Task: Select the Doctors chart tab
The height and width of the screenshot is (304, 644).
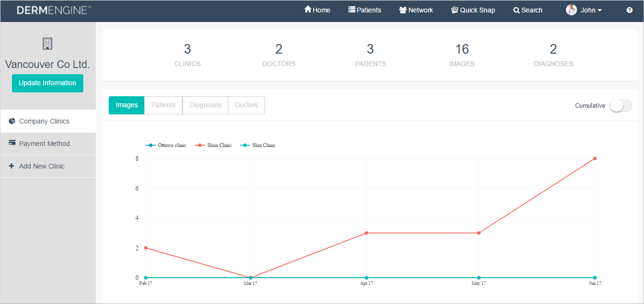Action: (x=247, y=105)
